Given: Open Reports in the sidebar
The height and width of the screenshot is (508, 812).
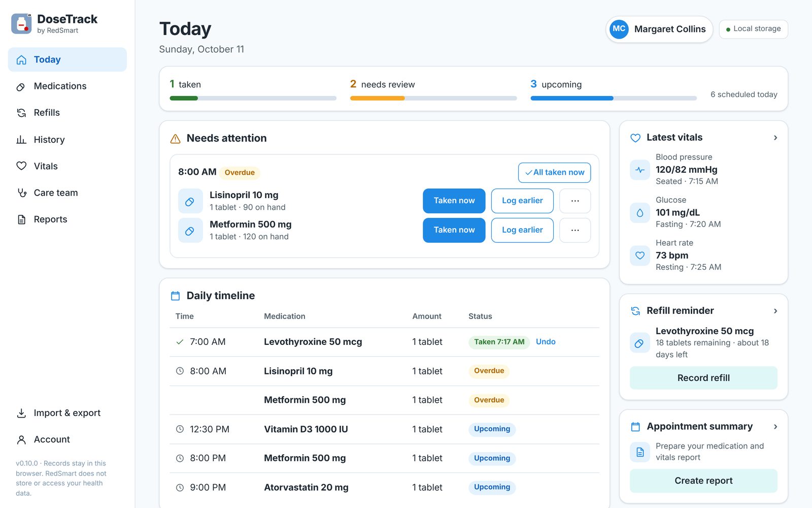Looking at the screenshot, I should click(67, 219).
